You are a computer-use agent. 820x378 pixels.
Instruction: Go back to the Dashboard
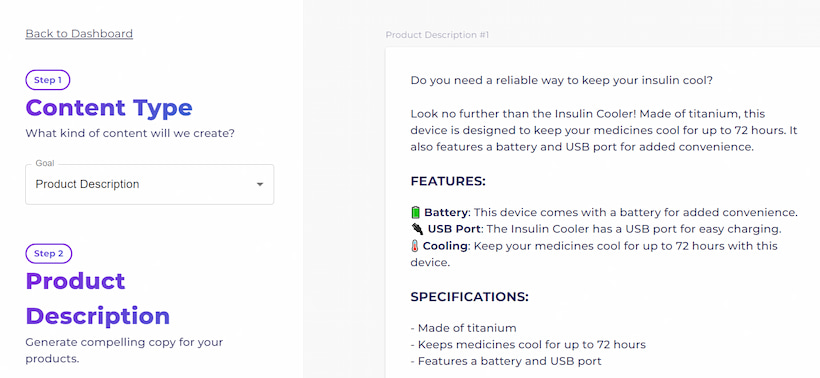coord(79,33)
